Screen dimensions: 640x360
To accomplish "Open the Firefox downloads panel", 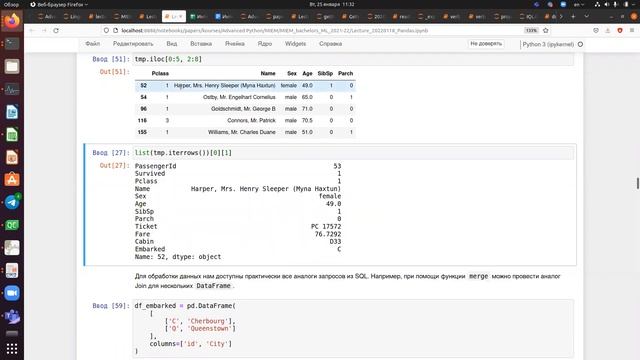I will click(608, 31).
